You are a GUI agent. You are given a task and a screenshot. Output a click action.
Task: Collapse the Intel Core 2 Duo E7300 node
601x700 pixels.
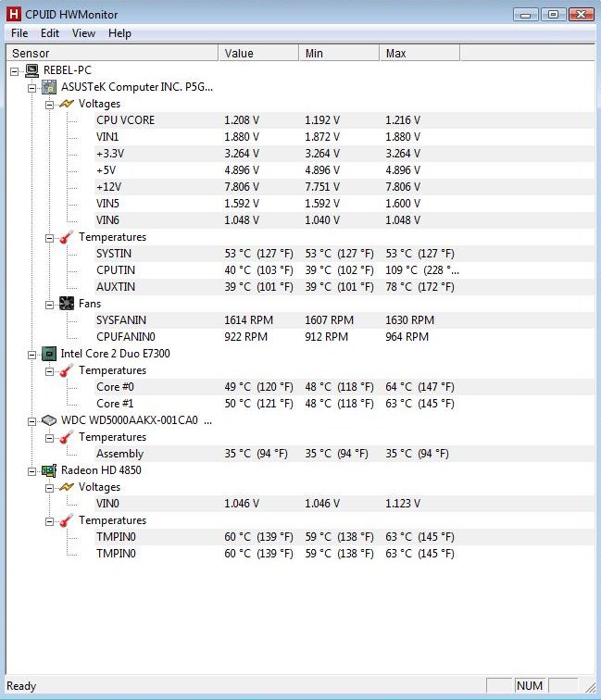tap(32, 355)
